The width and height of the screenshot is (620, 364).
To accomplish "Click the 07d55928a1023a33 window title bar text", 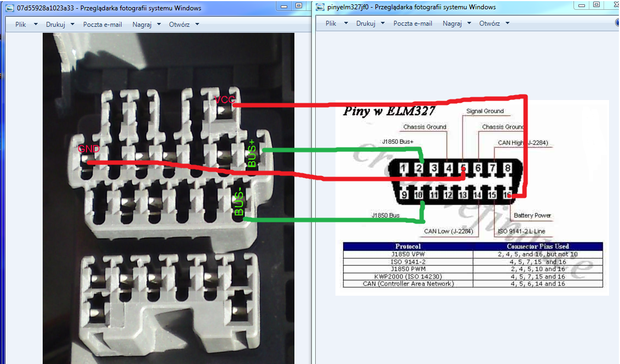I will [x=109, y=8].
